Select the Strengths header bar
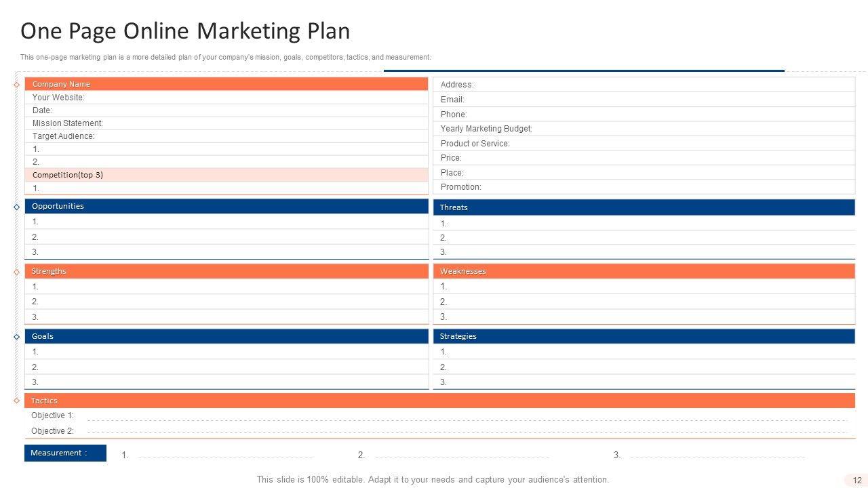This screenshot has height=488, width=868. click(226, 271)
